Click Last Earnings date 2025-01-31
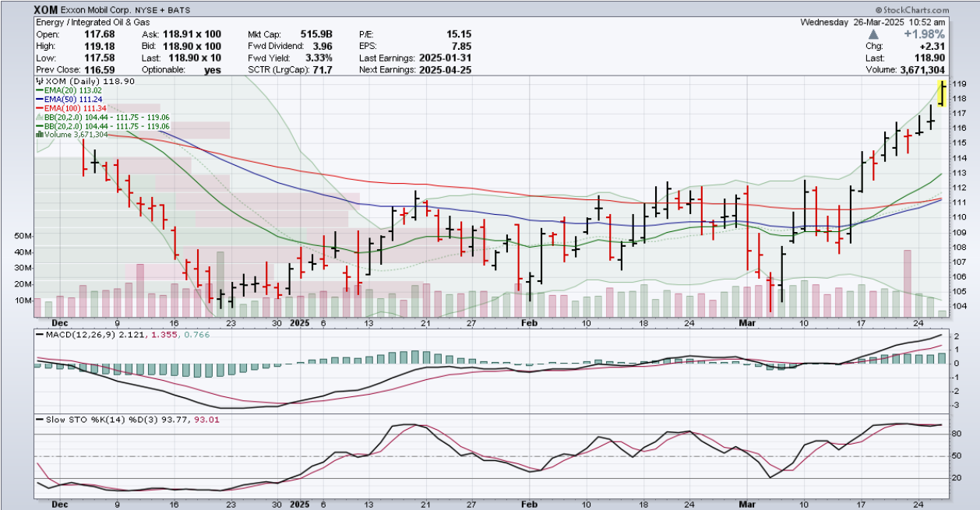 tap(445, 58)
